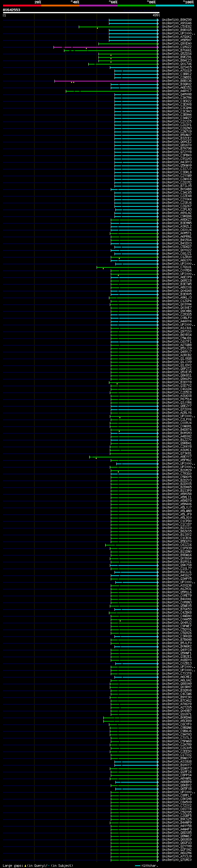
Task: Open hit UniRef100_B9HZ99
Action: click(177, 20)
